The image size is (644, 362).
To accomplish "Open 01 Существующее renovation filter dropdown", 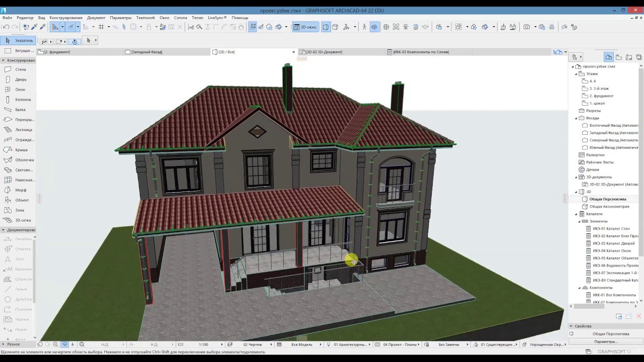I will [497, 344].
